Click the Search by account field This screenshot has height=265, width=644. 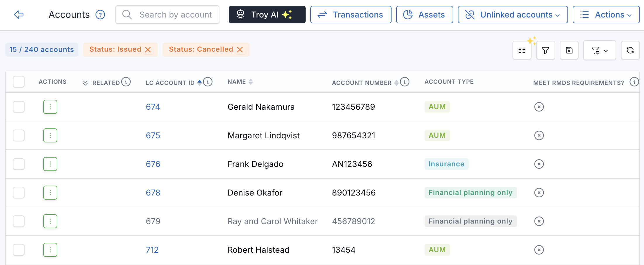tap(167, 15)
